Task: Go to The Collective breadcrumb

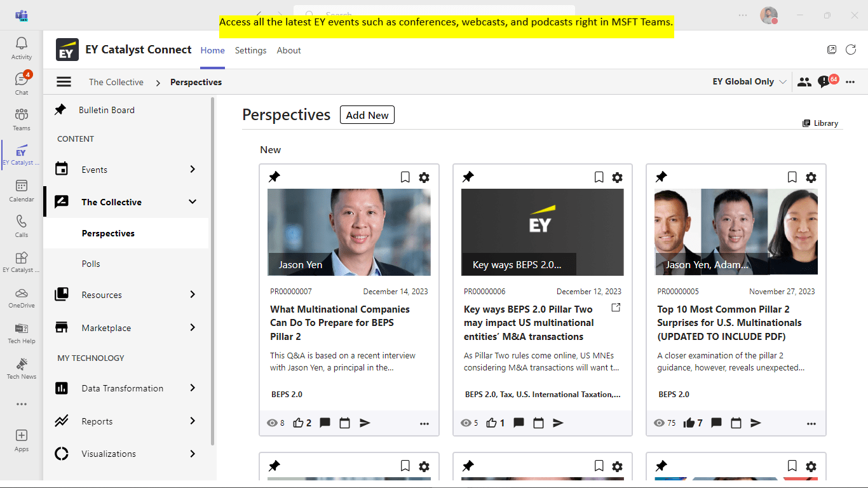Action: coord(116,82)
